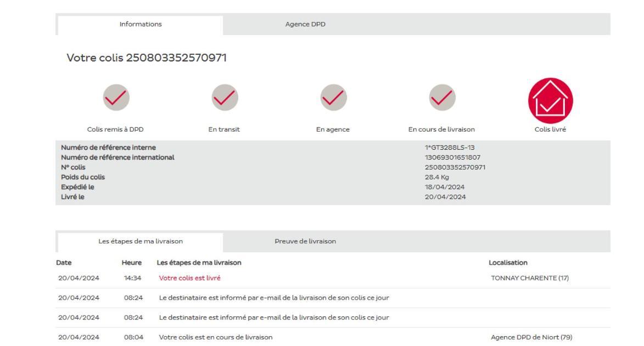
Task: Select the Informations tab
Action: click(x=141, y=25)
